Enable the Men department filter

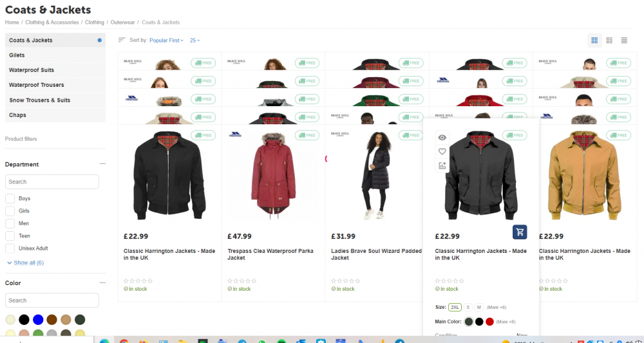pyautogui.click(x=10, y=223)
